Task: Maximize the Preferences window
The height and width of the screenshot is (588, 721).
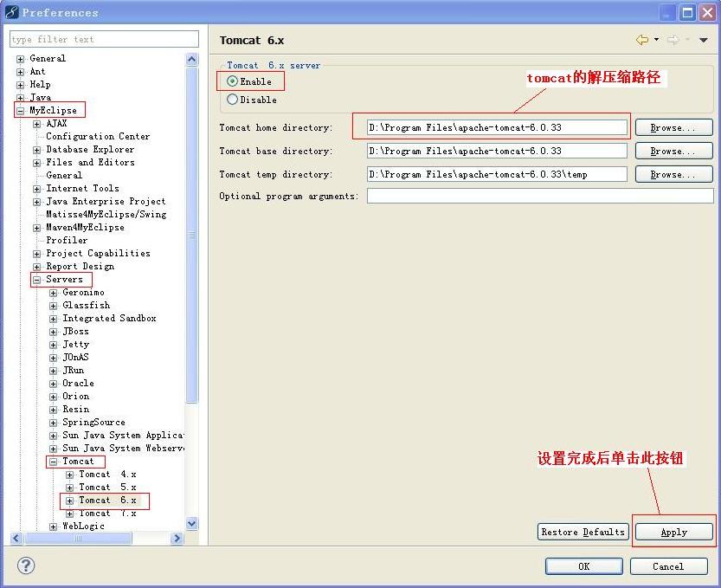Action: coord(687,12)
